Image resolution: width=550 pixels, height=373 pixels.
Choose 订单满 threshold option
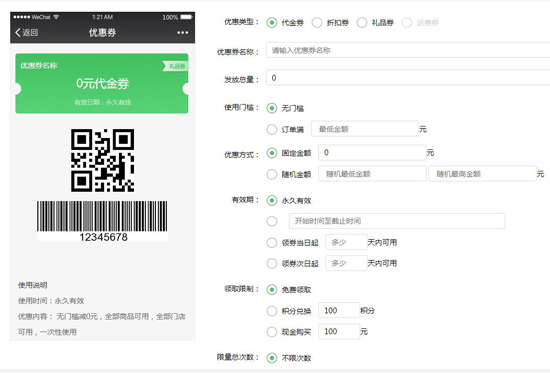272,129
